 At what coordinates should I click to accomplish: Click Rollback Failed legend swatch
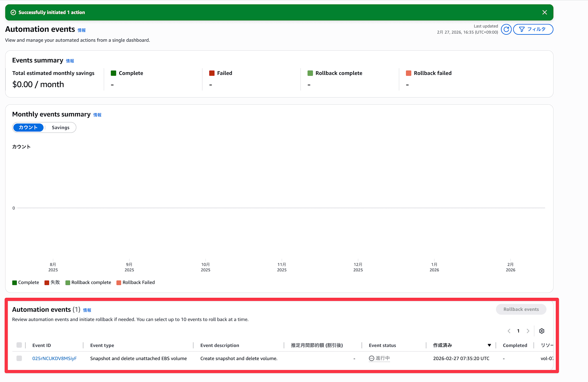(119, 283)
